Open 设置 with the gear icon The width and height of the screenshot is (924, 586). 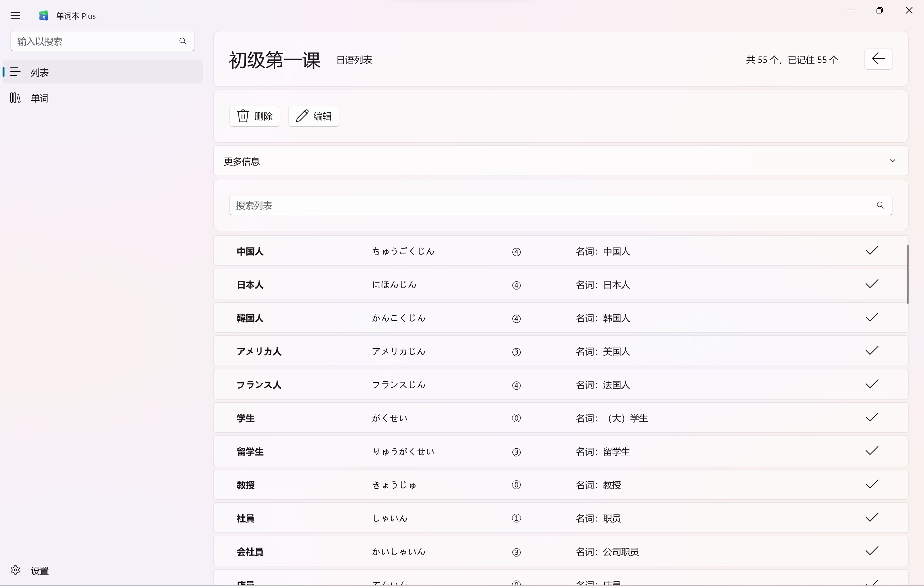point(15,570)
